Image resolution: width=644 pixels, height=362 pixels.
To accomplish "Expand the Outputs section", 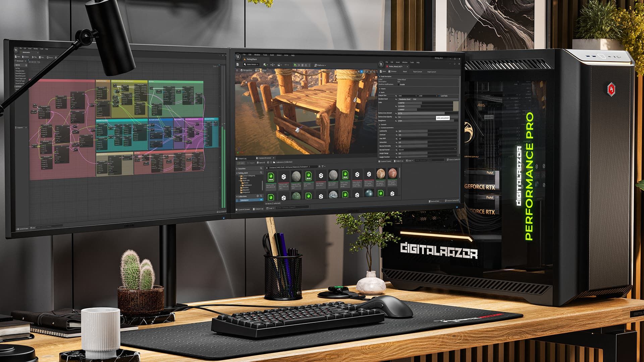I will (379, 89).
